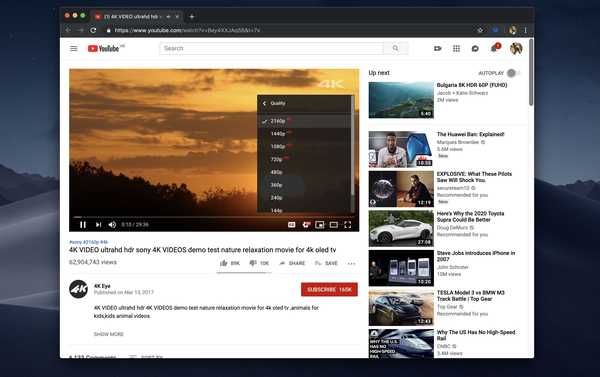Image resolution: width=600 pixels, height=377 pixels.
Task: Open Bulgaria 8K HDR 60P video thumbnail
Action: tap(401, 100)
